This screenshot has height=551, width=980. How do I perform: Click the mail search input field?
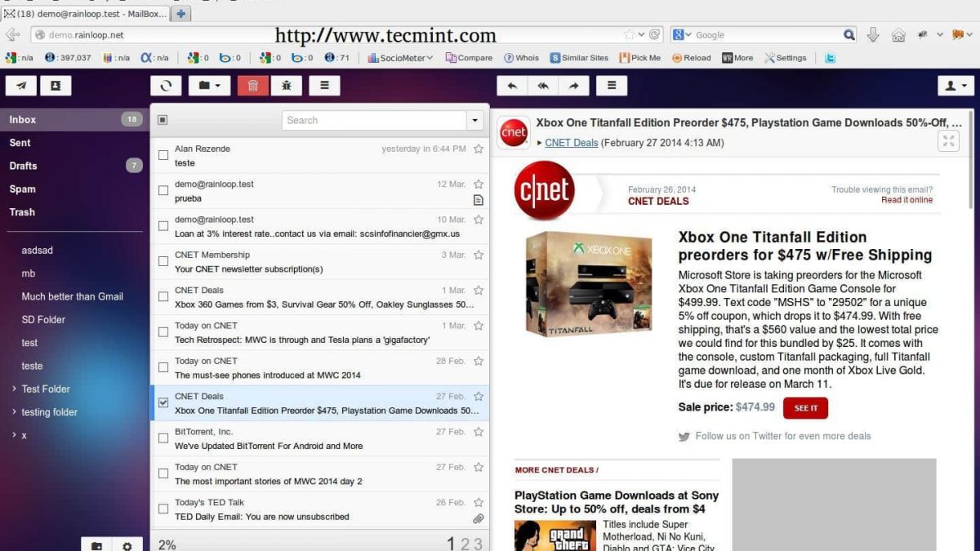pos(374,120)
